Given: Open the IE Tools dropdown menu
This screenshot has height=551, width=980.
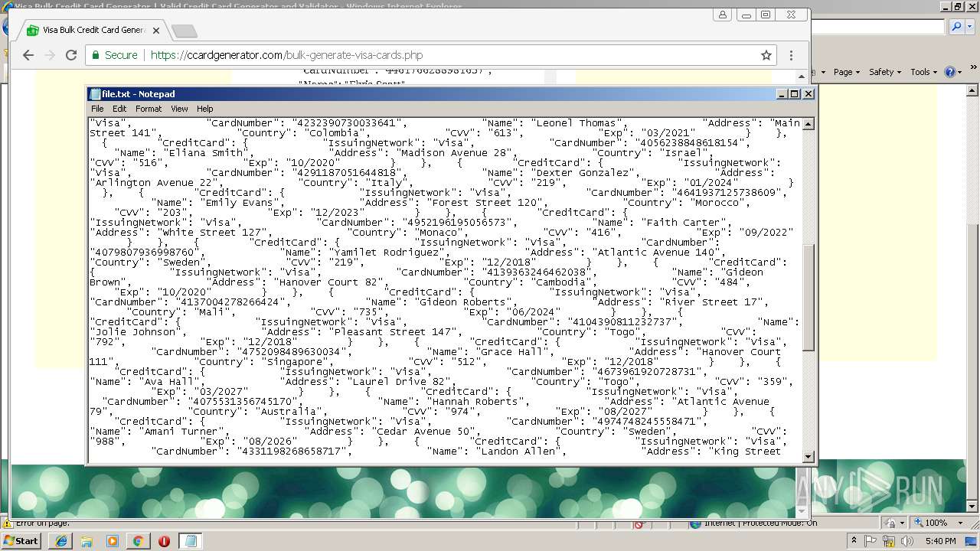Looking at the screenshot, I should pos(923,72).
